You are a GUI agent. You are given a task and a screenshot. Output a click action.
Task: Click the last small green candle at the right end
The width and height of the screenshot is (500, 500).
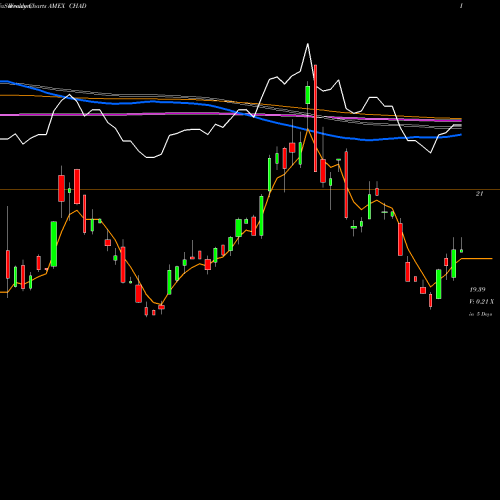pyautogui.click(x=462, y=251)
